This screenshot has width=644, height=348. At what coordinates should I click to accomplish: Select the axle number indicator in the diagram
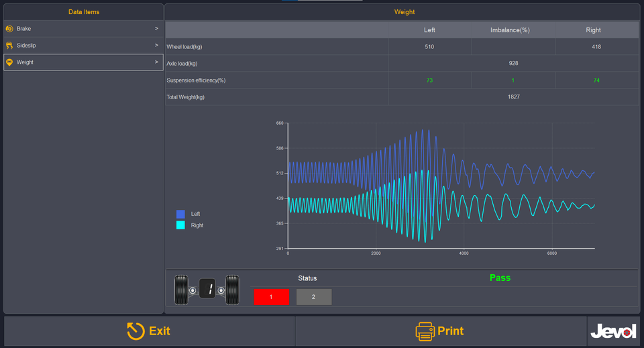click(x=207, y=289)
